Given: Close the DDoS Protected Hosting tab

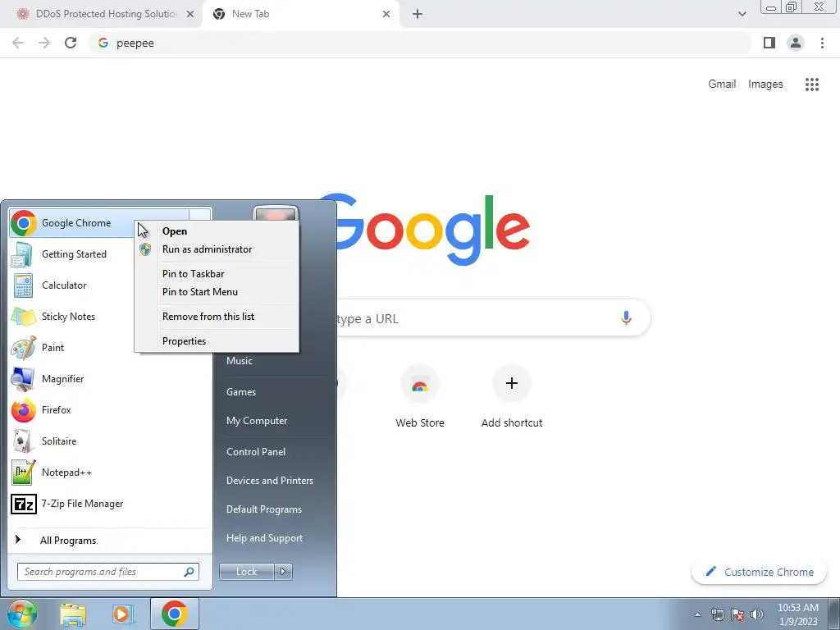Looking at the screenshot, I should coord(190,14).
